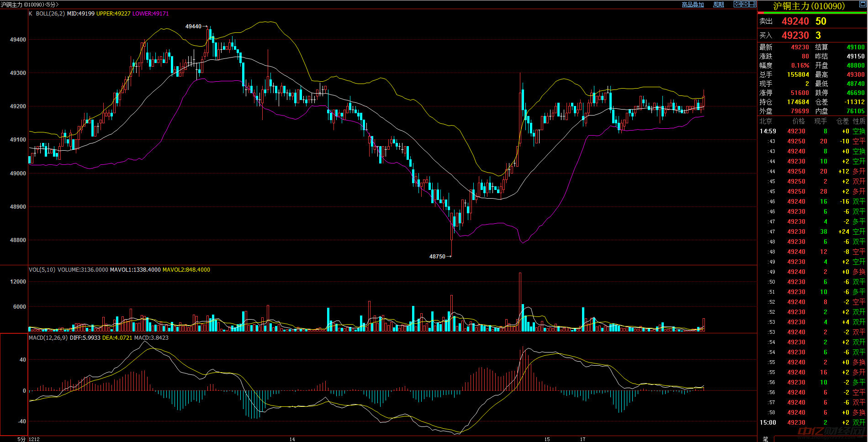Click the left arrow previous-contract icon

pyautogui.click(x=737, y=4)
